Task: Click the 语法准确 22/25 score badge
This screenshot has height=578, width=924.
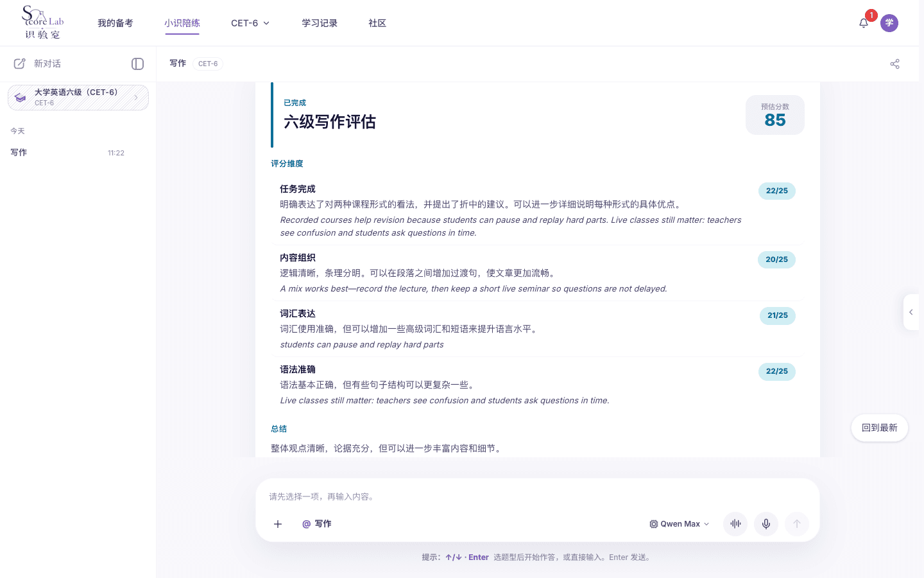Action: 777,371
